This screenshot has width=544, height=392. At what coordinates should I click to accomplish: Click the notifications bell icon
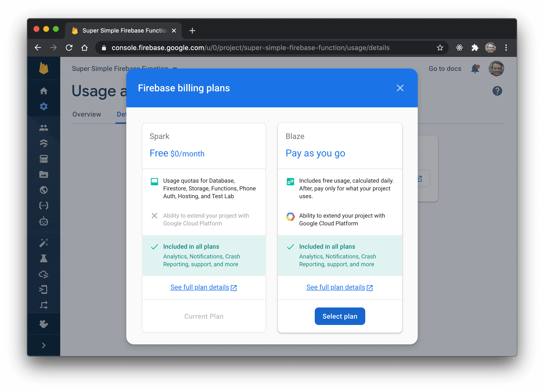click(475, 69)
